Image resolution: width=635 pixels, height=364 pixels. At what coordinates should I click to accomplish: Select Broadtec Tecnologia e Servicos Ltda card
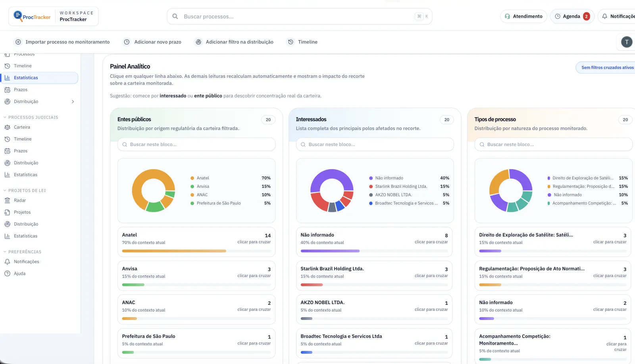click(374, 343)
